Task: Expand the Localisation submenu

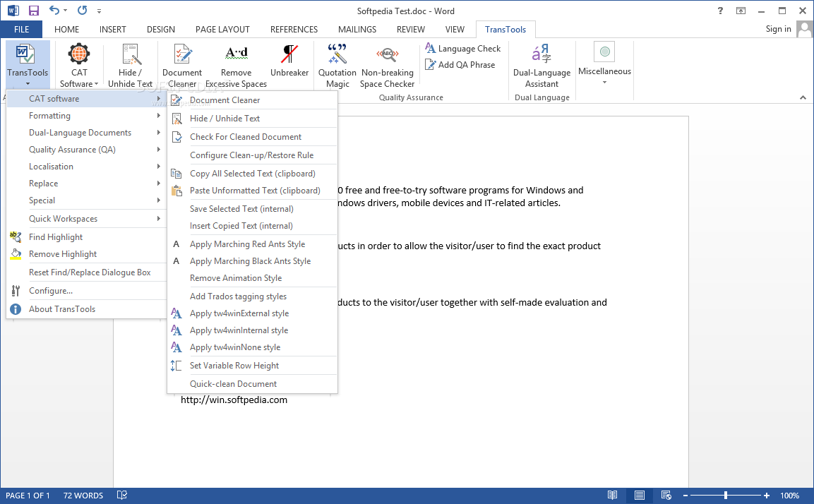Action: tap(86, 167)
